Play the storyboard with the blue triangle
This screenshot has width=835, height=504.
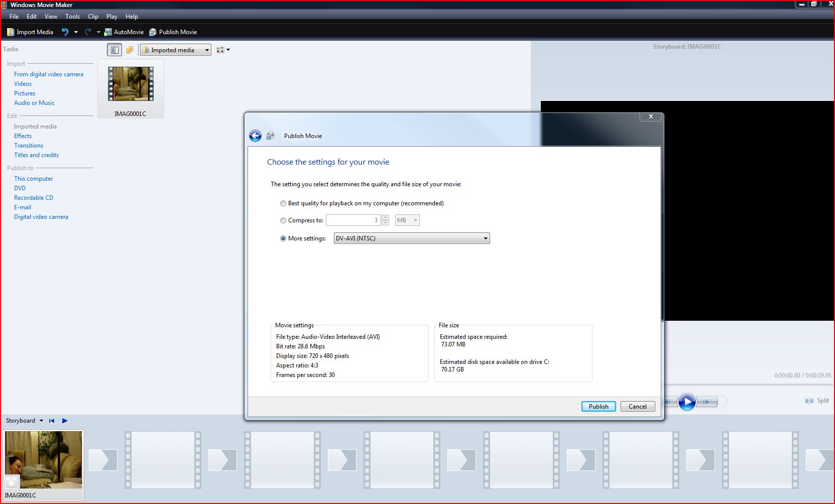click(65, 421)
